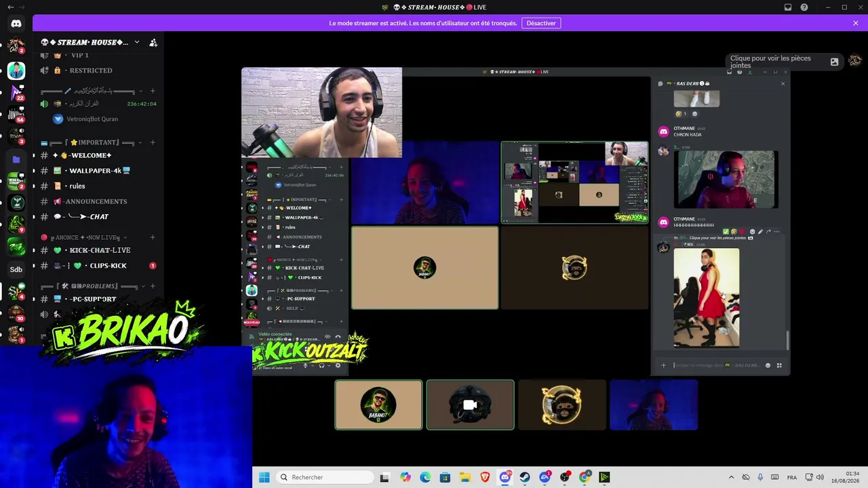Open the volume tray control
The height and width of the screenshot is (488, 868).
tap(820, 477)
